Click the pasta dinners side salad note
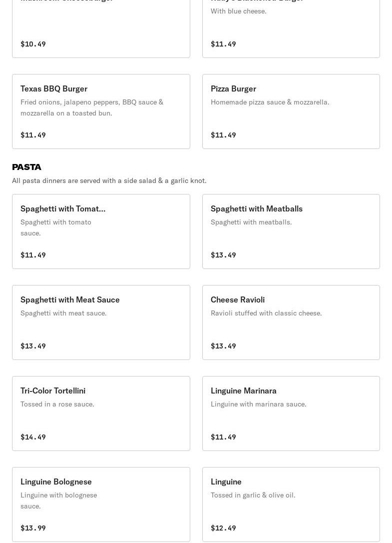The width and height of the screenshot is (392, 543). [109, 180]
